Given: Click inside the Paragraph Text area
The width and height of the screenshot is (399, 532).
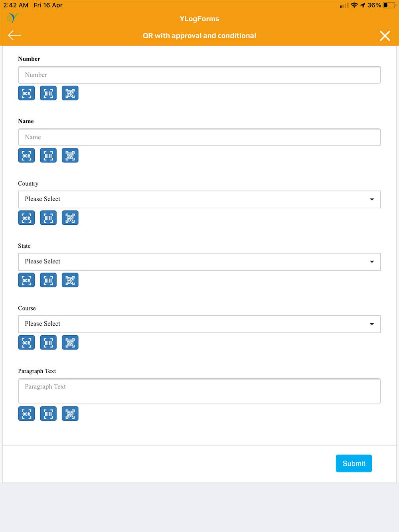Looking at the screenshot, I should 199,391.
